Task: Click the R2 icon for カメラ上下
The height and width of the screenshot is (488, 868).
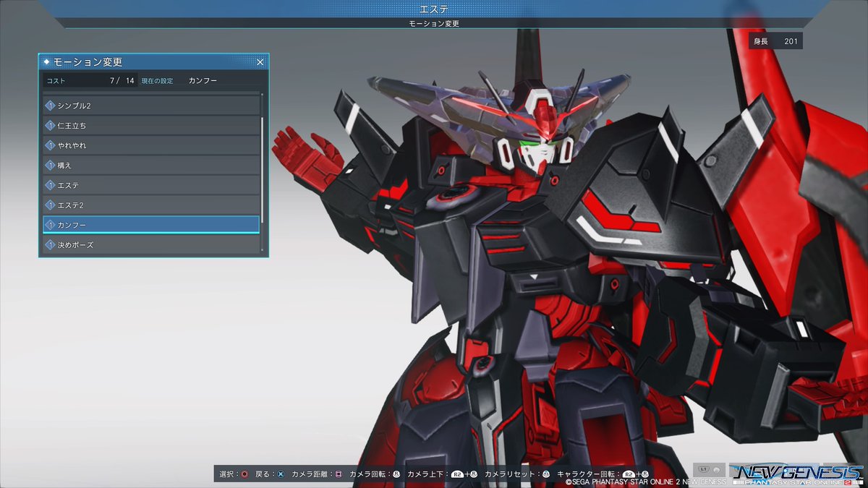Action: (457, 474)
